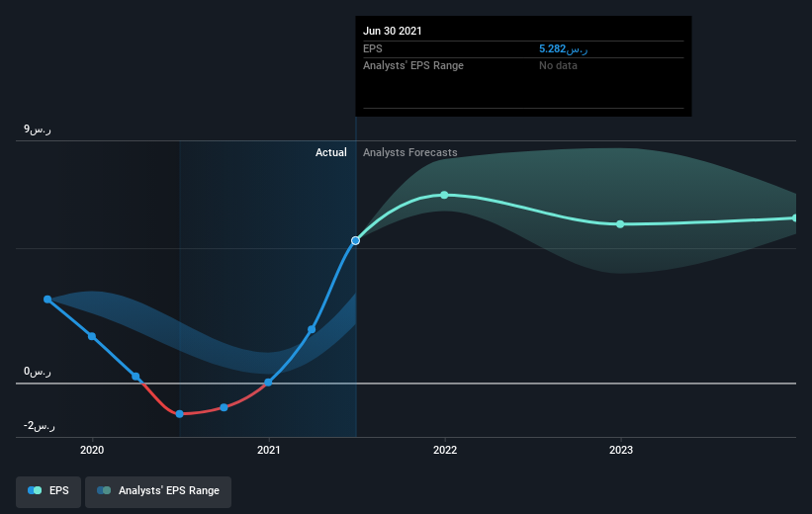Click the 2023 x-axis label
This screenshot has width=812, height=514.
click(x=621, y=450)
